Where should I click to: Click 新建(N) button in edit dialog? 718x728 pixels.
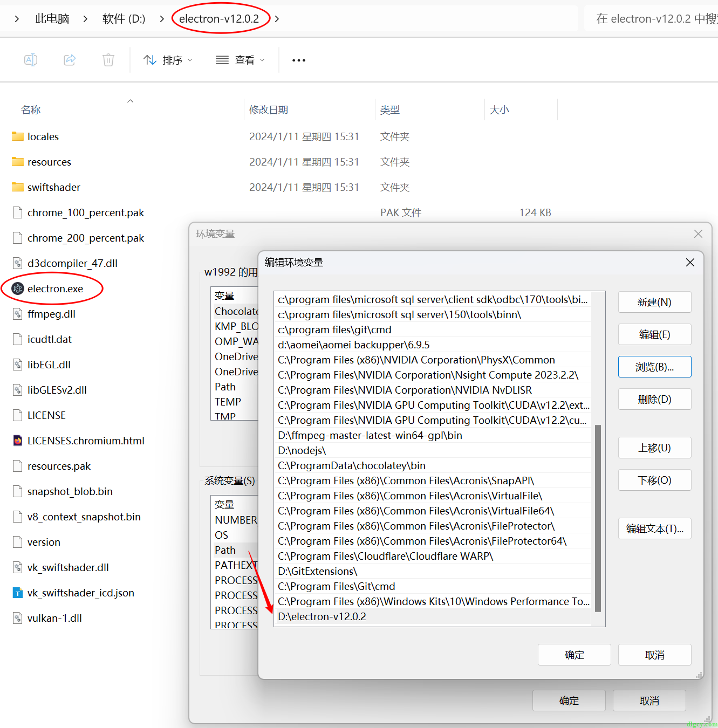pyautogui.click(x=654, y=302)
